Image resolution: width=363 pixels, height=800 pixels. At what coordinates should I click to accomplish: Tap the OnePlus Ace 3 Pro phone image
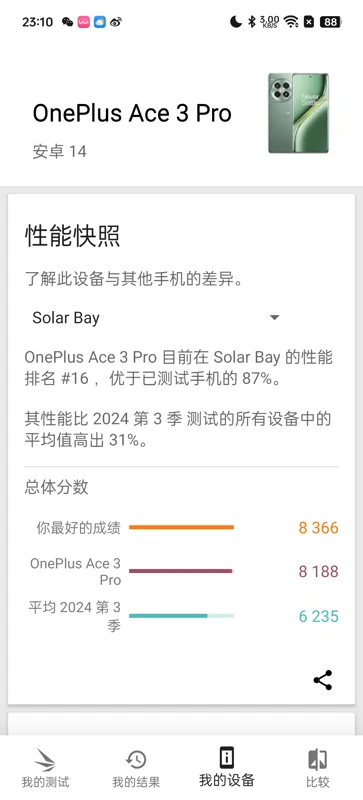pos(299,113)
